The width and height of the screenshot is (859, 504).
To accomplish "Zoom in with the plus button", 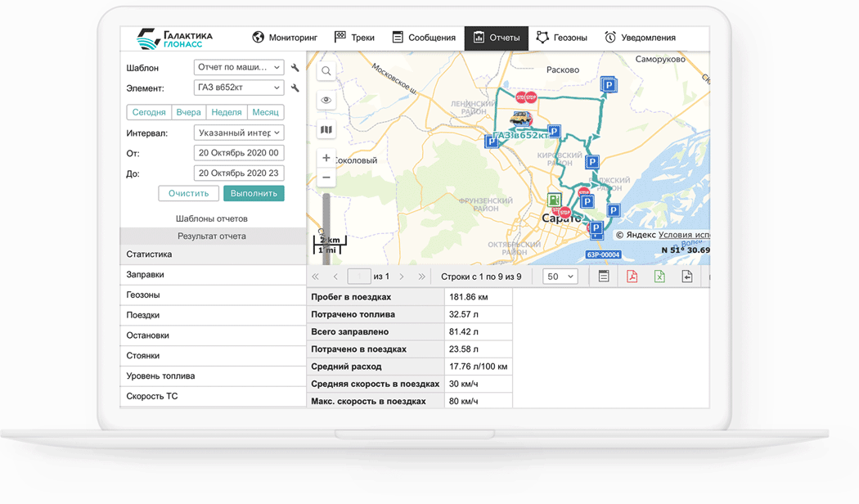I will pyautogui.click(x=326, y=158).
